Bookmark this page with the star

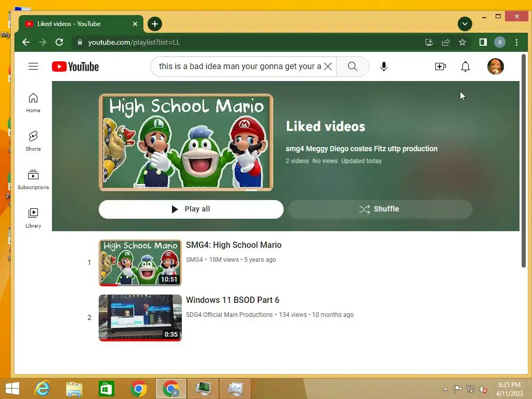pos(462,42)
